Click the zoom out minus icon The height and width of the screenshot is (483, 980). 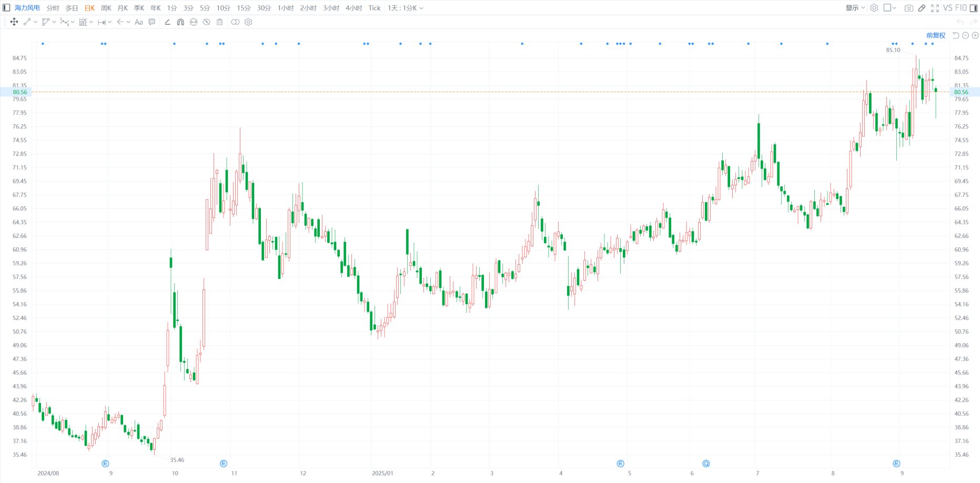click(x=965, y=35)
